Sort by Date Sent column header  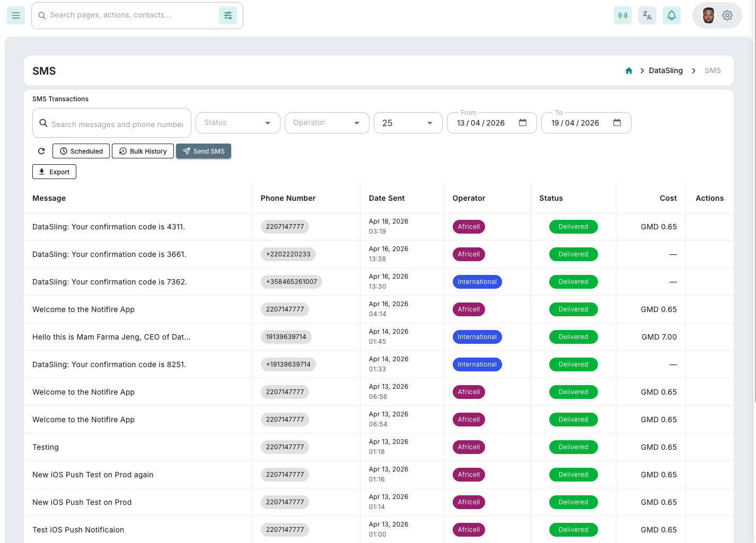(x=386, y=198)
